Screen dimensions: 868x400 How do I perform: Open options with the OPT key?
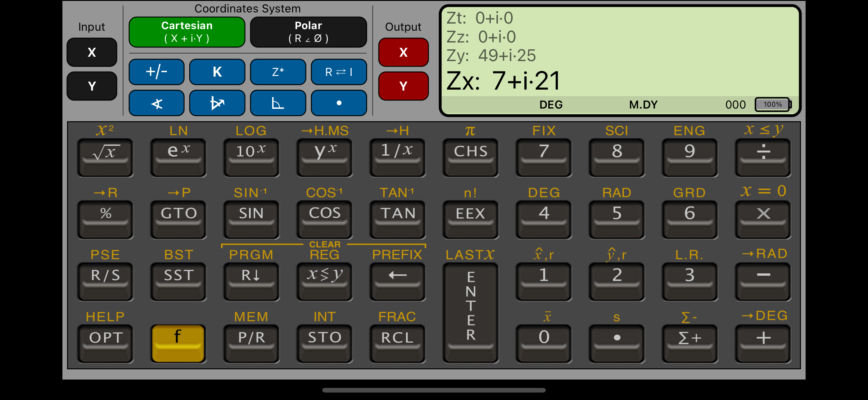106,344
